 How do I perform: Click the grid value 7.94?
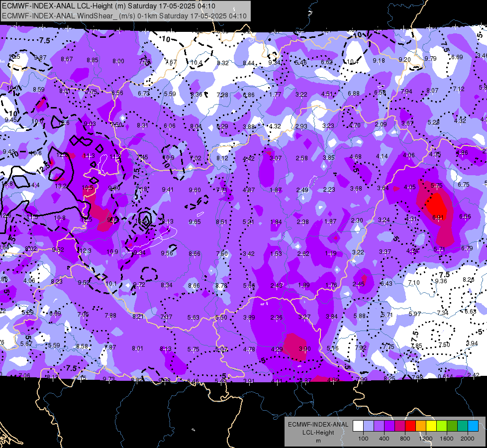[406, 92]
